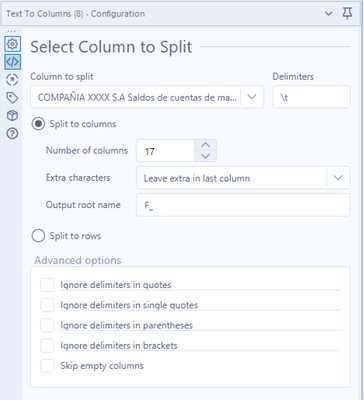This screenshot has width=364, height=400.
Task: Decrease Number of columns with down arrow
Action: [206, 156]
